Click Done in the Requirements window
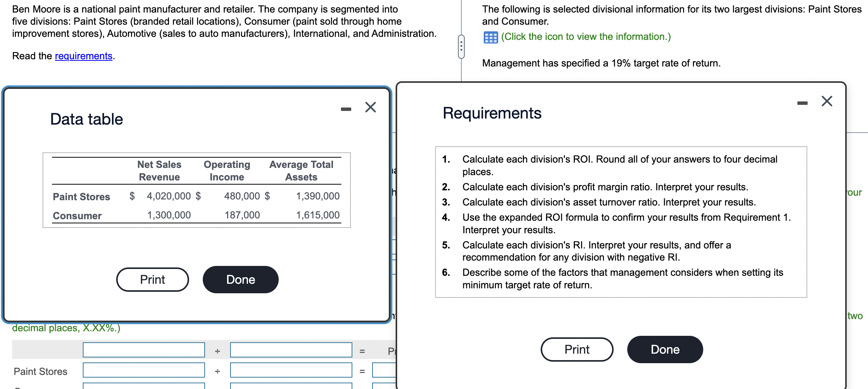The image size is (868, 389). coord(665,349)
